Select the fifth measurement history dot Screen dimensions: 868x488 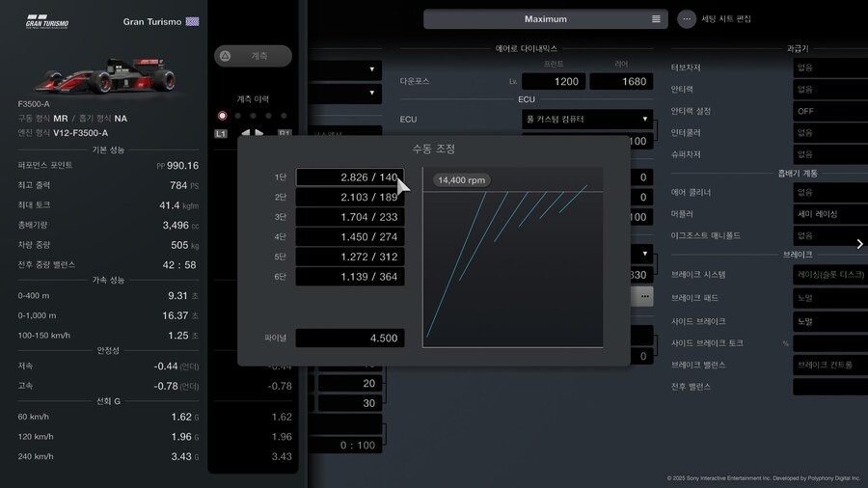click(284, 116)
